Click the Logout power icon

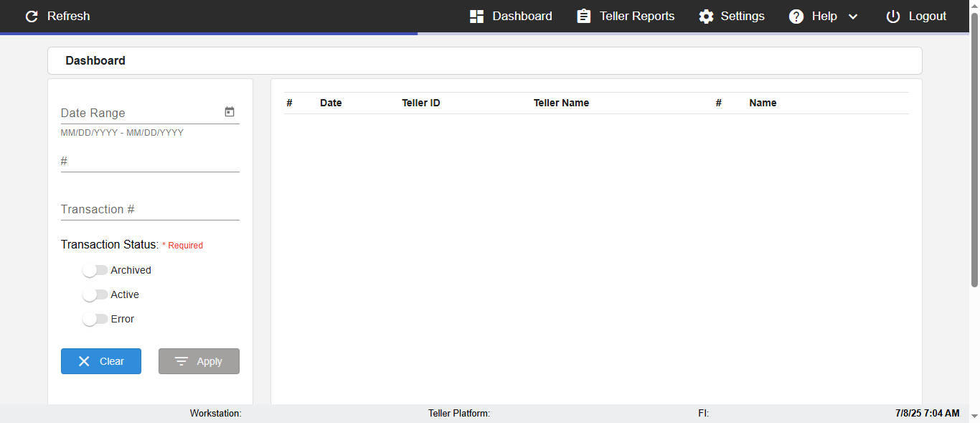point(893,17)
